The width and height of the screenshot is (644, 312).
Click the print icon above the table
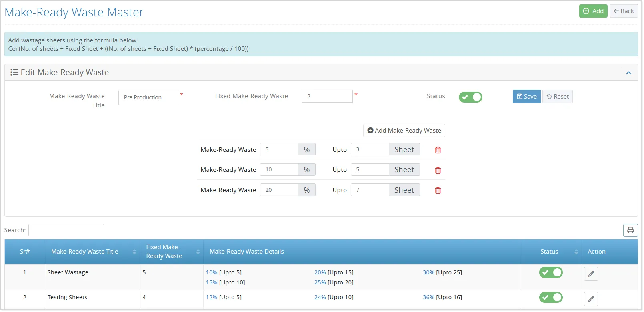[630, 230]
